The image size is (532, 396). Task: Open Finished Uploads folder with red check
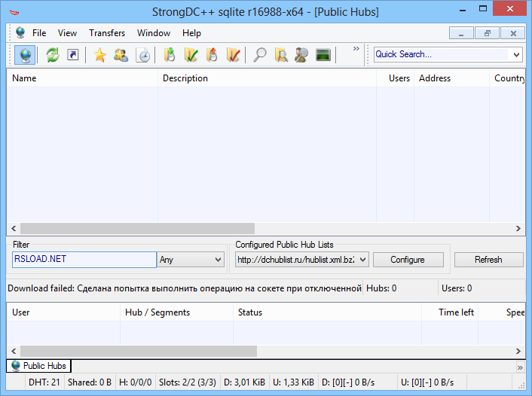click(x=234, y=55)
